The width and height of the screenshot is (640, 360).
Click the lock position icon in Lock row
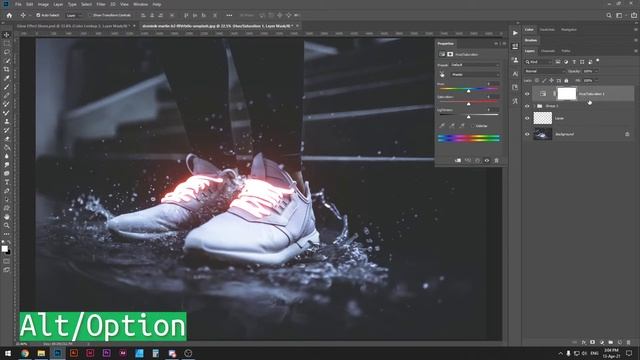point(551,80)
